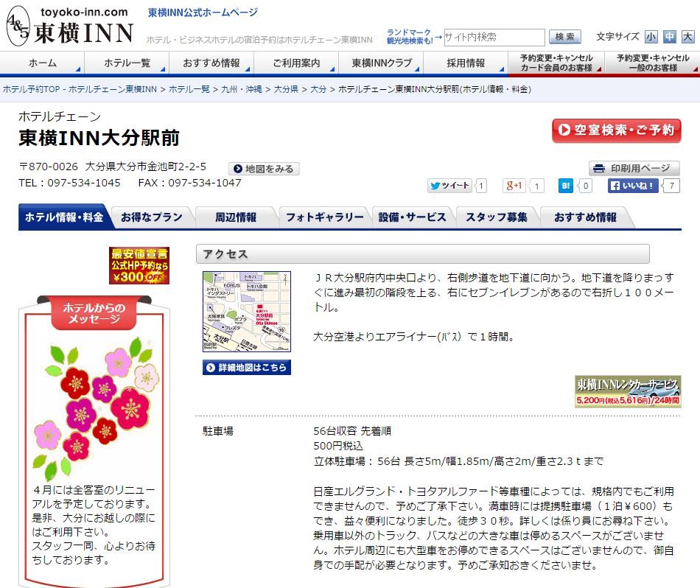Click the hotel name 東横INN大分駅前 heading

[x=99, y=138]
